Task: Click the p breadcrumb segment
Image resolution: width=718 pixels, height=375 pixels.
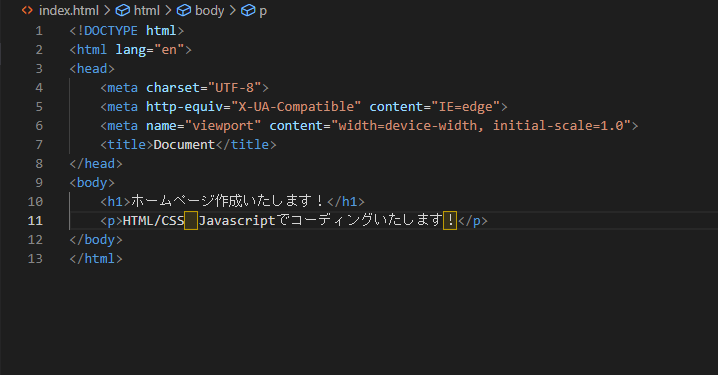Action: 263,11
